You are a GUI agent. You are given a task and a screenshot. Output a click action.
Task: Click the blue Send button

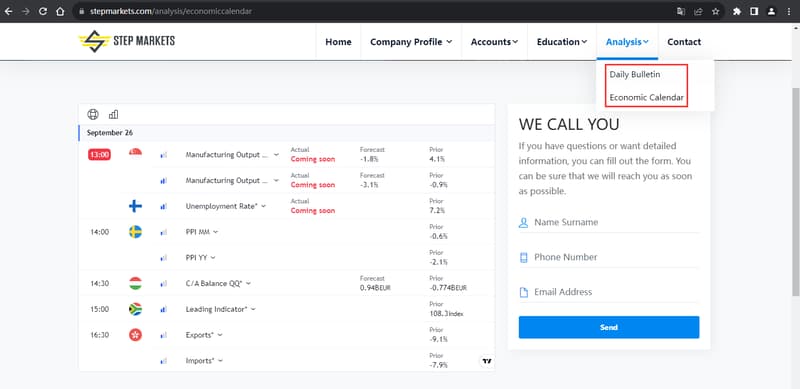pyautogui.click(x=609, y=327)
